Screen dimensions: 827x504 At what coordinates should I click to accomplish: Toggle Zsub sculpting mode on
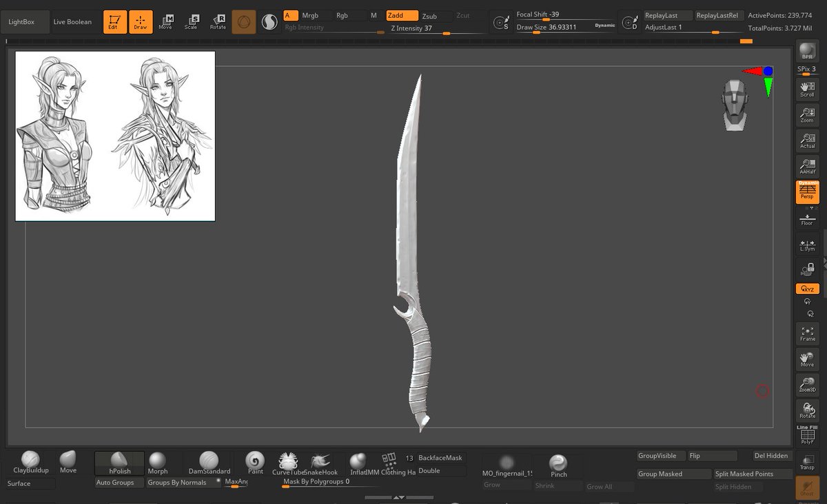pyautogui.click(x=431, y=15)
